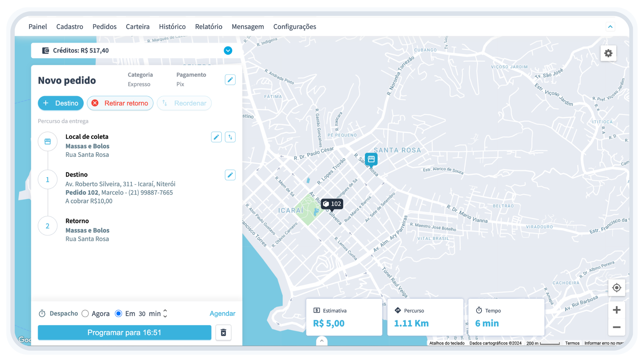Open the Painel menu
The width and height of the screenshot is (644, 362).
[38, 27]
